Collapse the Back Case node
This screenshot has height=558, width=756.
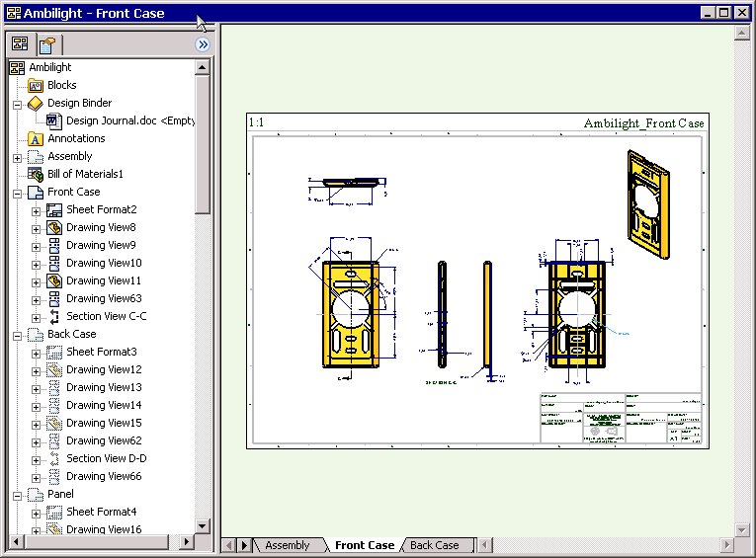[x=18, y=336]
